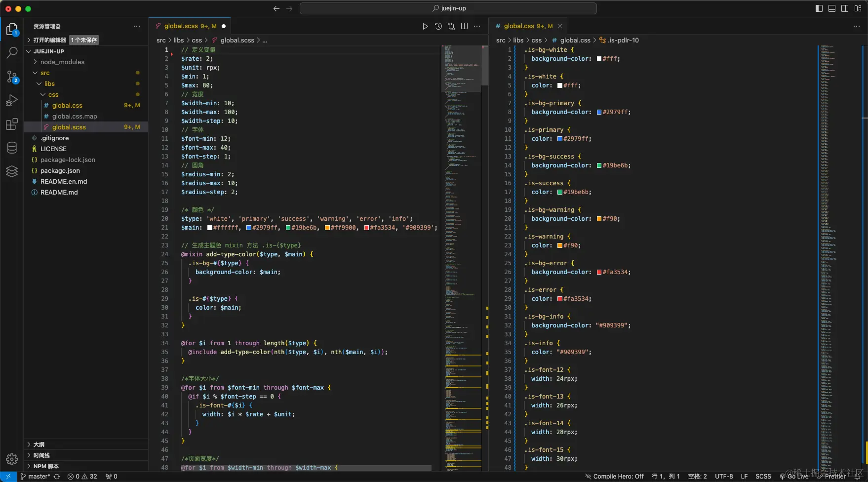This screenshot has width=868, height=482.
Task: Open the Search view in activity bar
Action: (12, 52)
